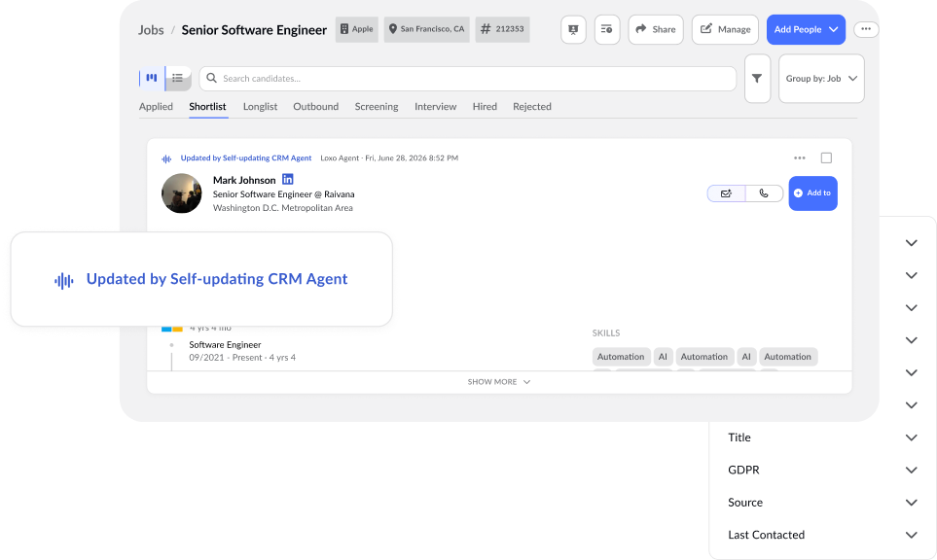937x560 pixels.
Task: Click the large Updated by Self-updating CRM Agent text
Action: click(217, 279)
